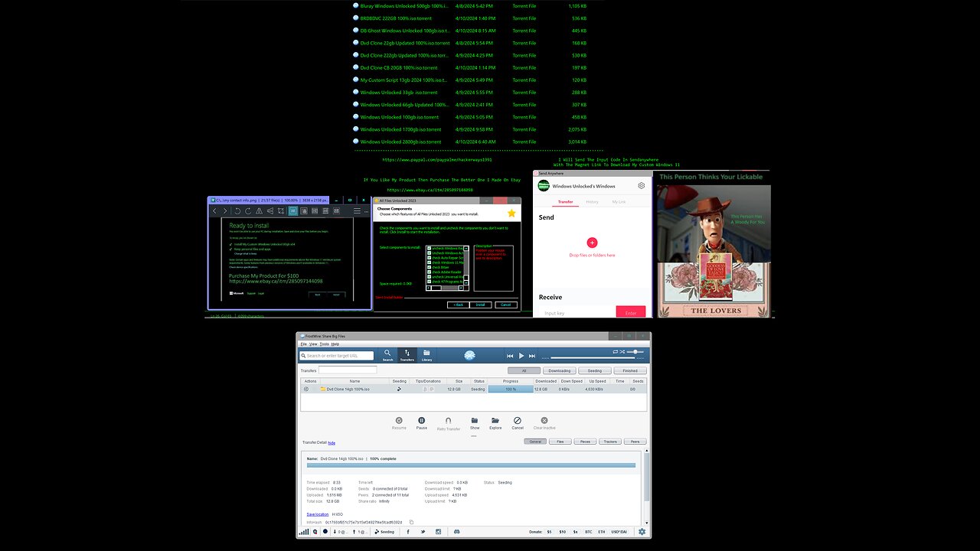Image resolution: width=980 pixels, height=551 pixels.
Task: Open the File menu in FrostWire
Action: tap(303, 344)
